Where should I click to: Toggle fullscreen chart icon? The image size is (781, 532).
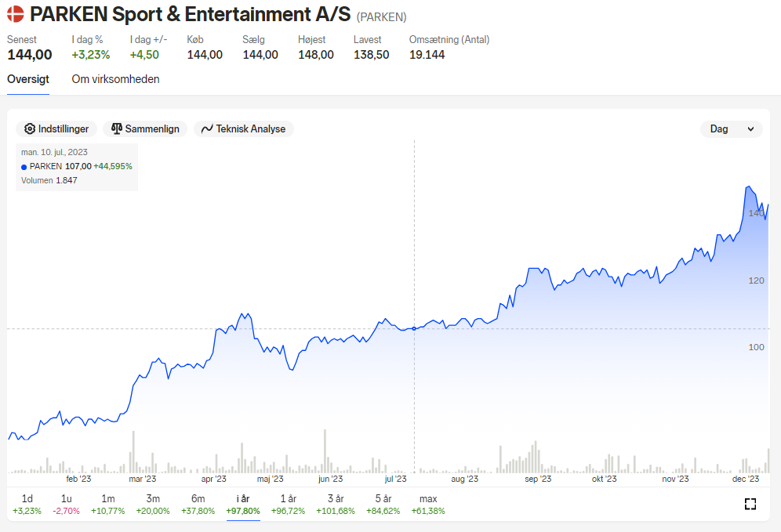(750, 504)
